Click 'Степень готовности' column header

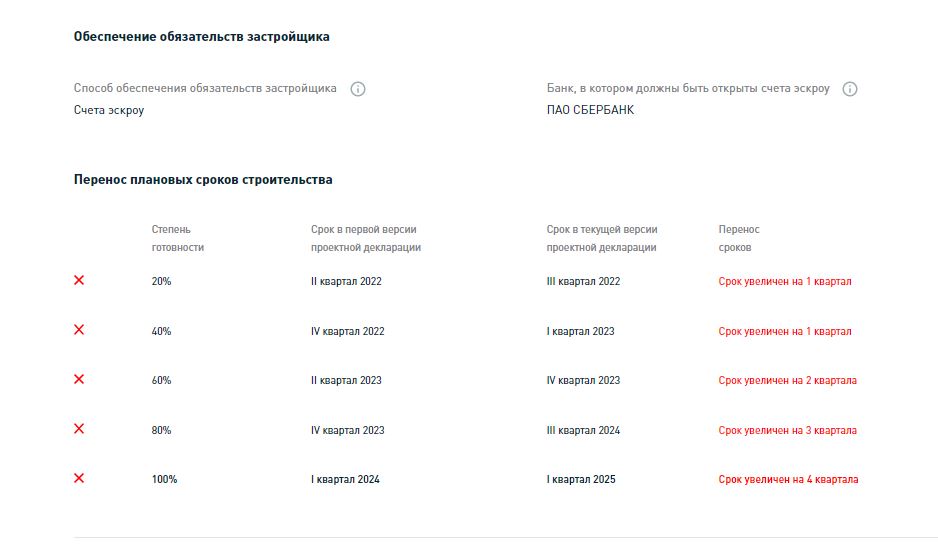click(x=178, y=238)
